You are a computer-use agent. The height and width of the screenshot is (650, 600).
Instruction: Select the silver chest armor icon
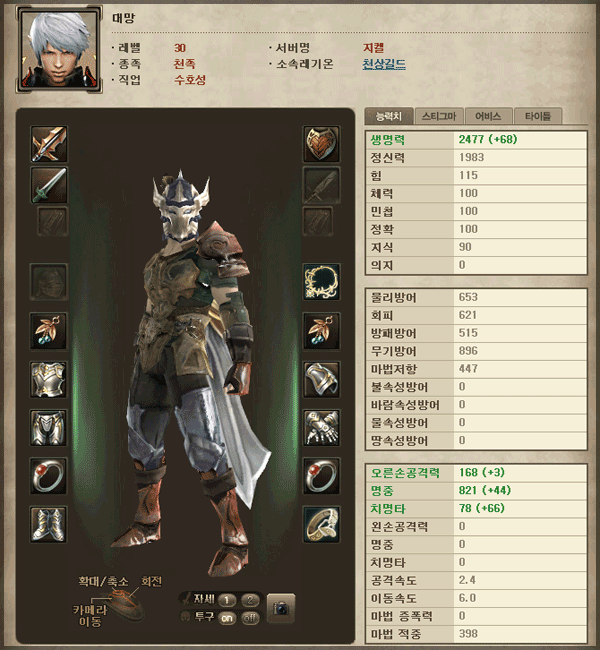pos(49,380)
